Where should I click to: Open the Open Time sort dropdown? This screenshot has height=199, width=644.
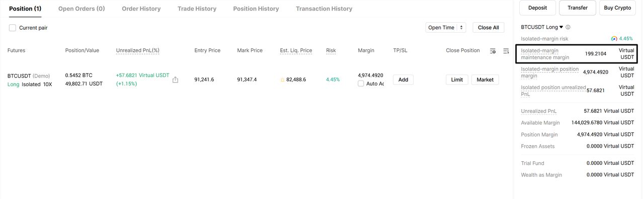point(446,28)
